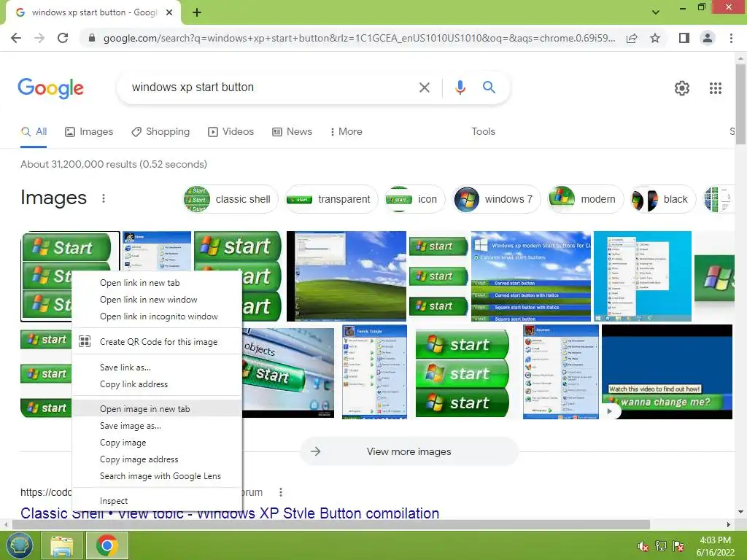The width and height of the screenshot is (747, 560).
Task: Open Google quick settings gear
Action: [682, 88]
